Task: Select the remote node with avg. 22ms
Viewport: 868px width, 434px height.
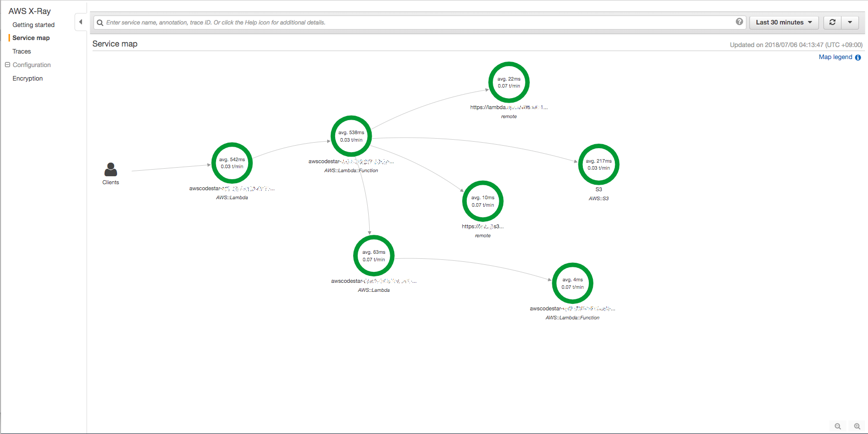Action: point(509,83)
